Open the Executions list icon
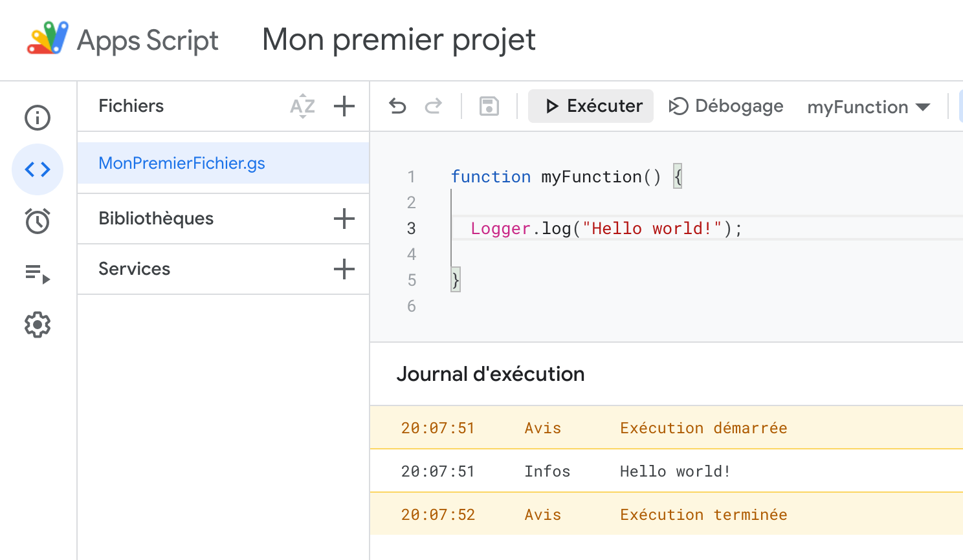963x560 pixels. [38, 274]
